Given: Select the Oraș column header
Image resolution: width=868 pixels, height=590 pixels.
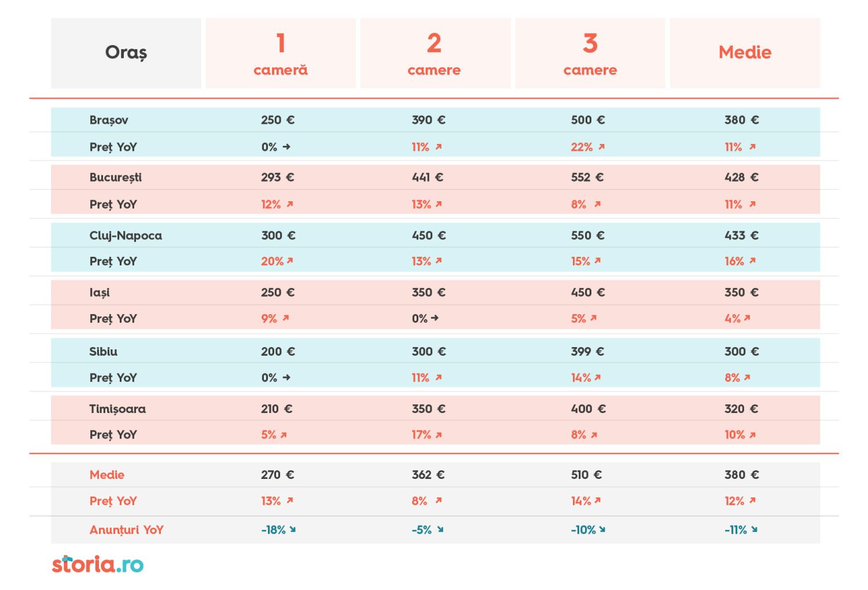Looking at the screenshot, I should (x=126, y=53).
